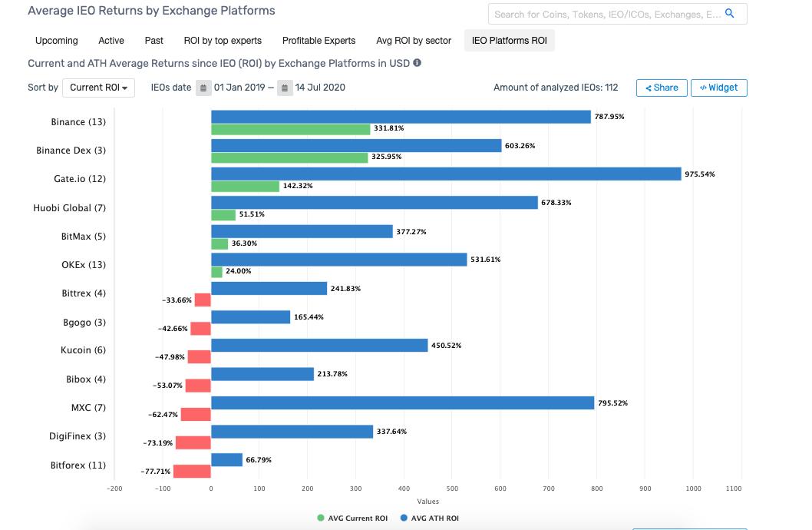Click the Share button
The height and width of the screenshot is (530, 812).
coord(662,88)
